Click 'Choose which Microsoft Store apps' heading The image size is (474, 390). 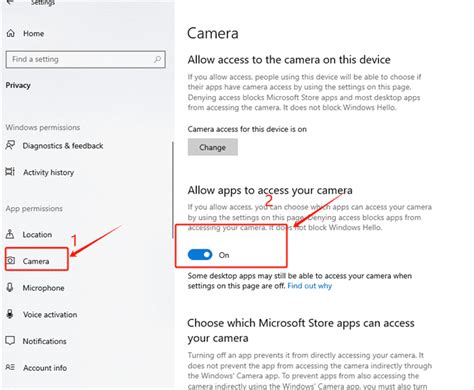click(301, 330)
